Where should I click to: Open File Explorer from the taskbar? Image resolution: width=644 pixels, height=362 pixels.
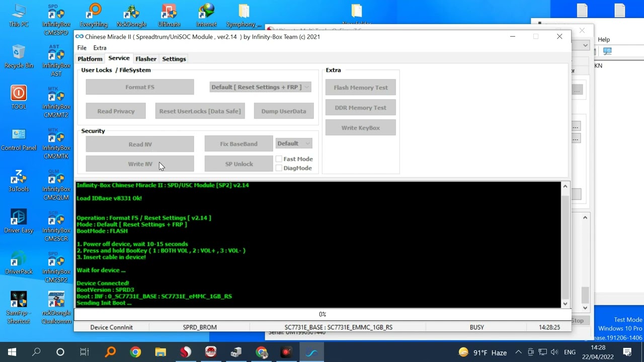pos(160,352)
